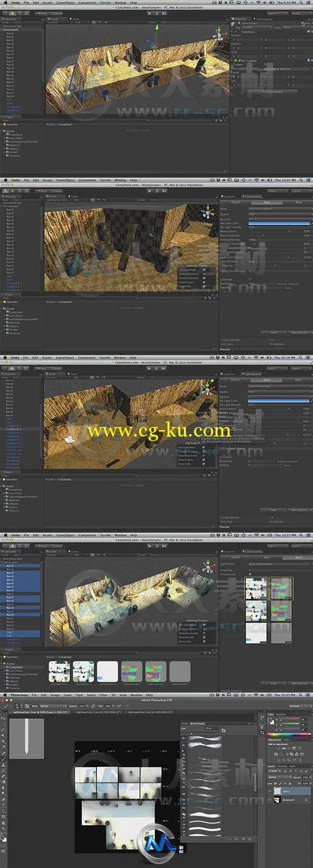Viewport: 313px width, 868px height.
Task: Toggle Show Probes checkbox in 10:07 PM Unity window
Action: tap(204, 282)
